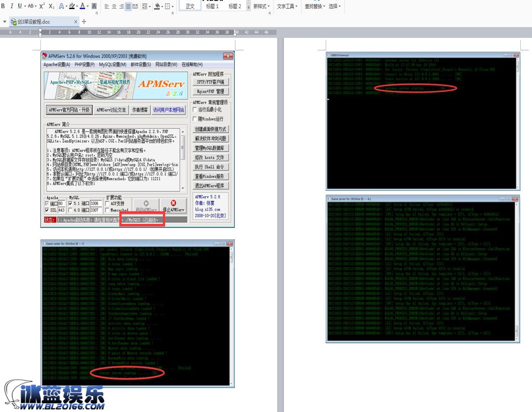The image size is (532, 412).
Task: Enable the Memcached checkbox
Action: pyautogui.click(x=107, y=210)
